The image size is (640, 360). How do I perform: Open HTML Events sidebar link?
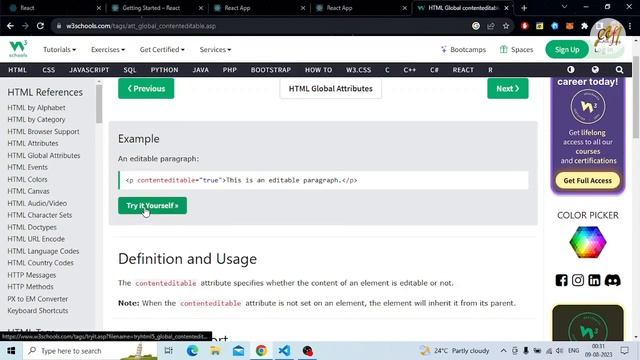coord(27,167)
